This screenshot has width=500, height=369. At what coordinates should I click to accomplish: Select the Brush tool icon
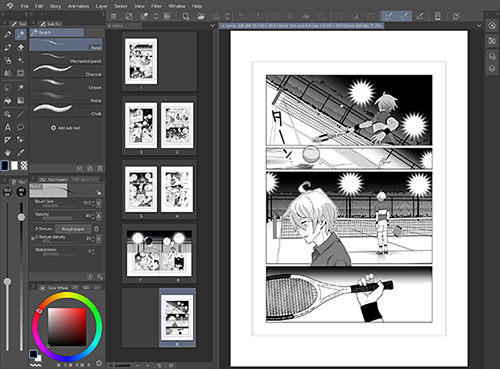(x=8, y=48)
